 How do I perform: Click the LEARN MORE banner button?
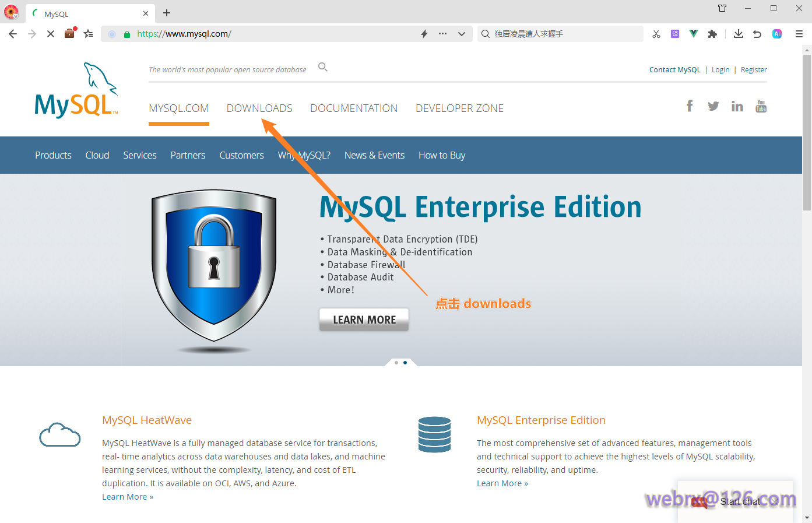[x=364, y=320]
